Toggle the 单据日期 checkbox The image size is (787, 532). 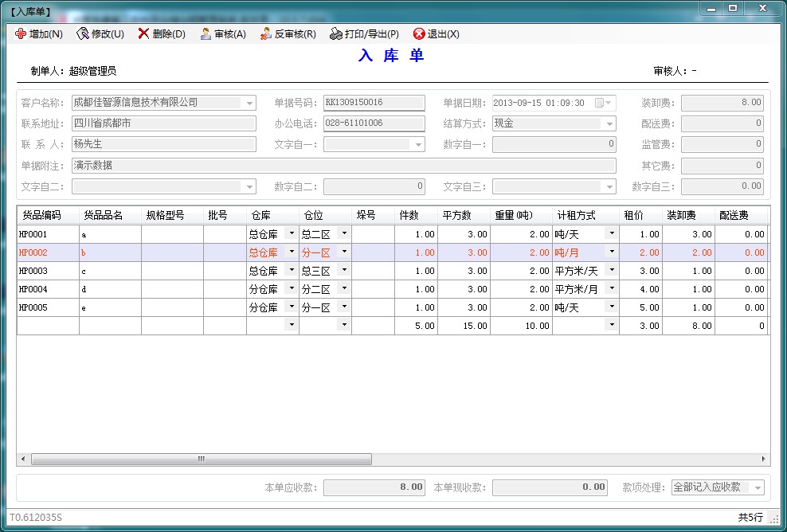(600, 103)
